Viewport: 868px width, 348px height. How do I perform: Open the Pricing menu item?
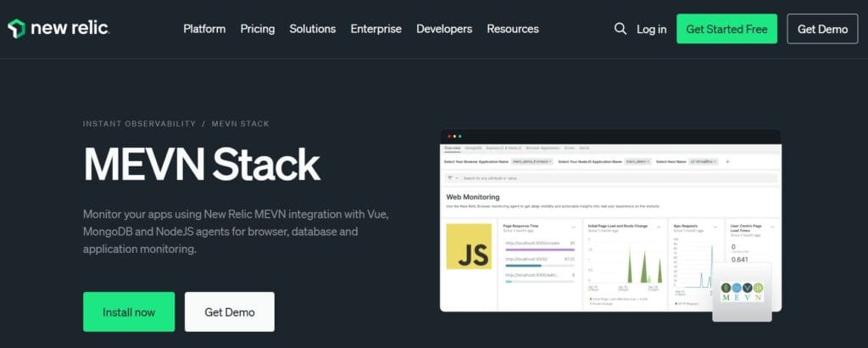257,29
